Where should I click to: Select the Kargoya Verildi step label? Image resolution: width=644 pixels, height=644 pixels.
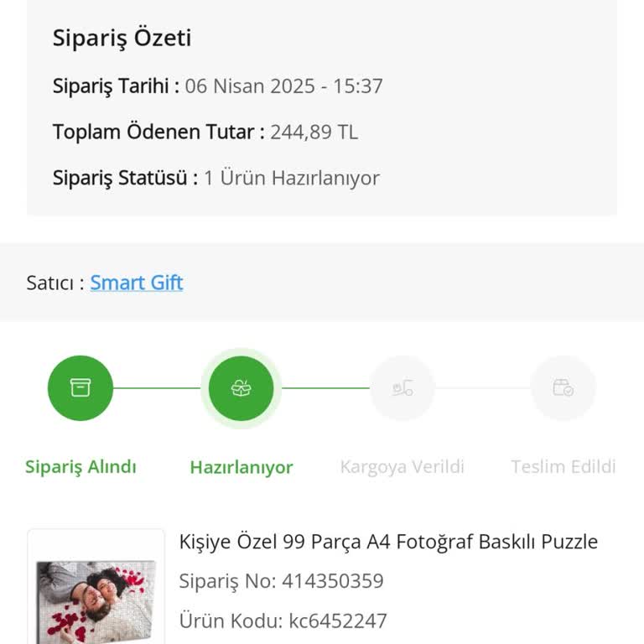(x=402, y=467)
